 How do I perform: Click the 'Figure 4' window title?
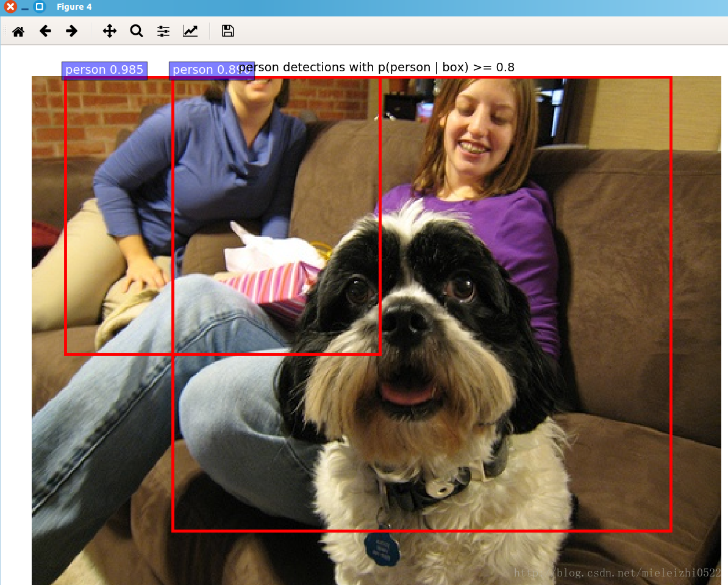(74, 7)
